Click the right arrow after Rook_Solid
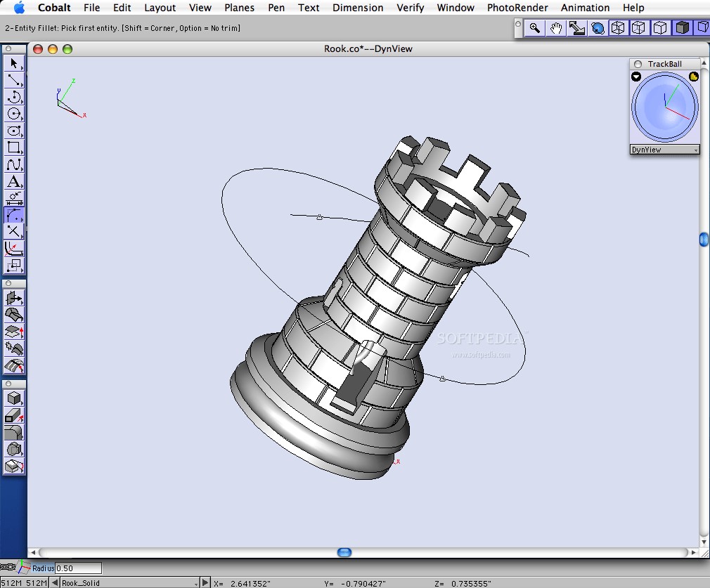 click(x=205, y=582)
